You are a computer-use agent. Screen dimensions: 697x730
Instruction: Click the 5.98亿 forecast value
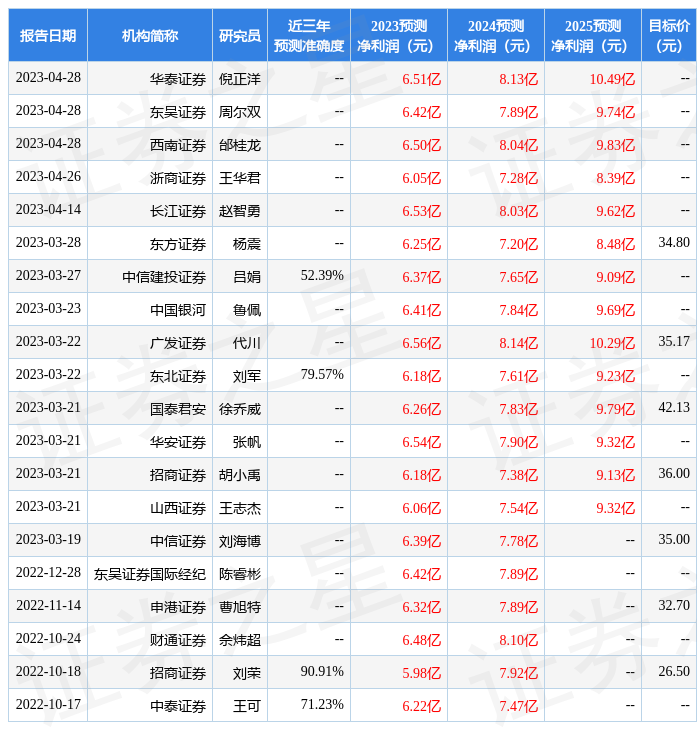coord(421,674)
